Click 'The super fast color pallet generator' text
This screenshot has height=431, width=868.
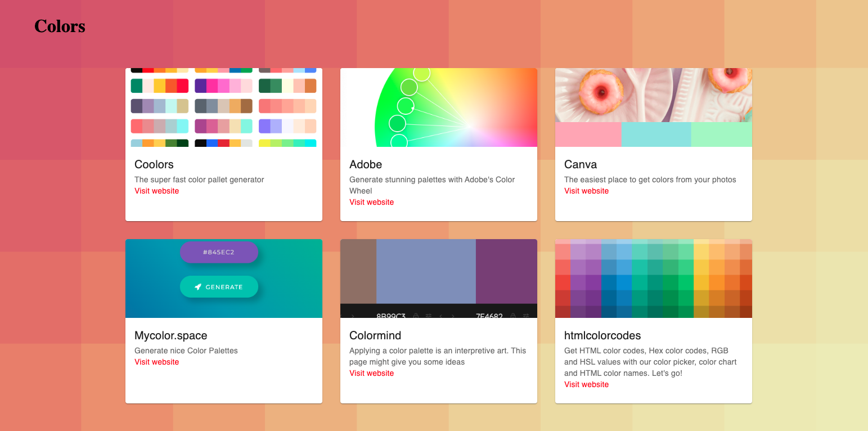pos(199,179)
